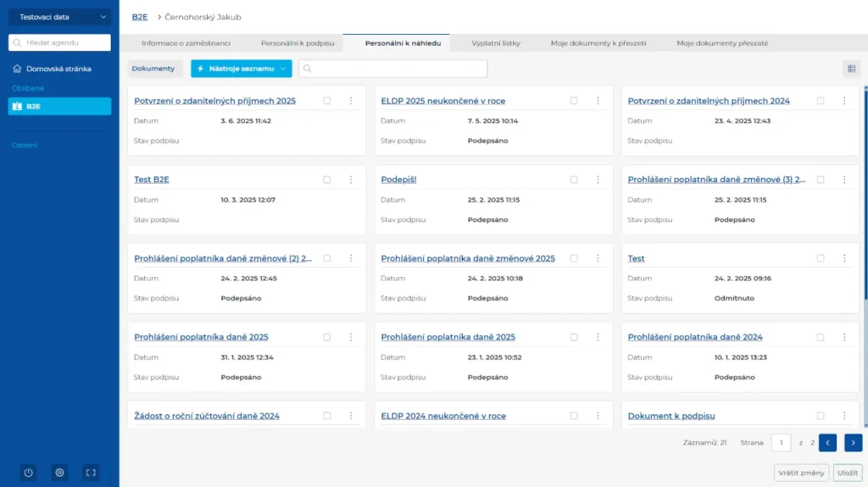Open three-dot menu for ELDP 2025 card
868x487 pixels.
coord(598,101)
